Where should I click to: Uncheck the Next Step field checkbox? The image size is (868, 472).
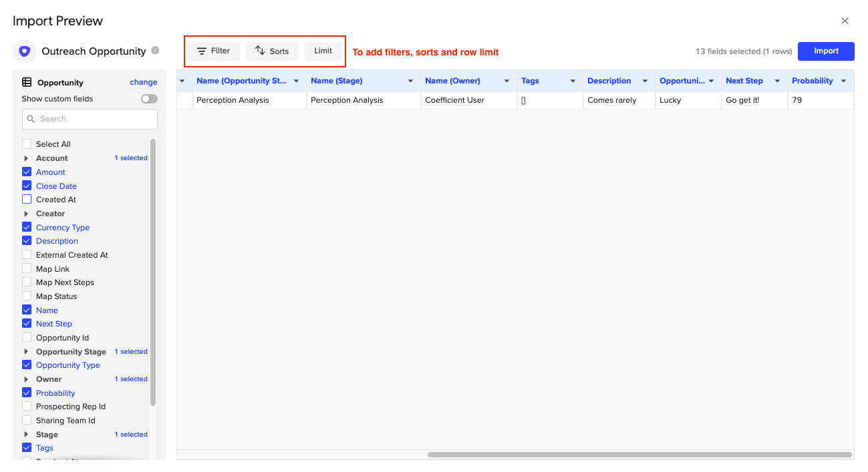point(27,323)
